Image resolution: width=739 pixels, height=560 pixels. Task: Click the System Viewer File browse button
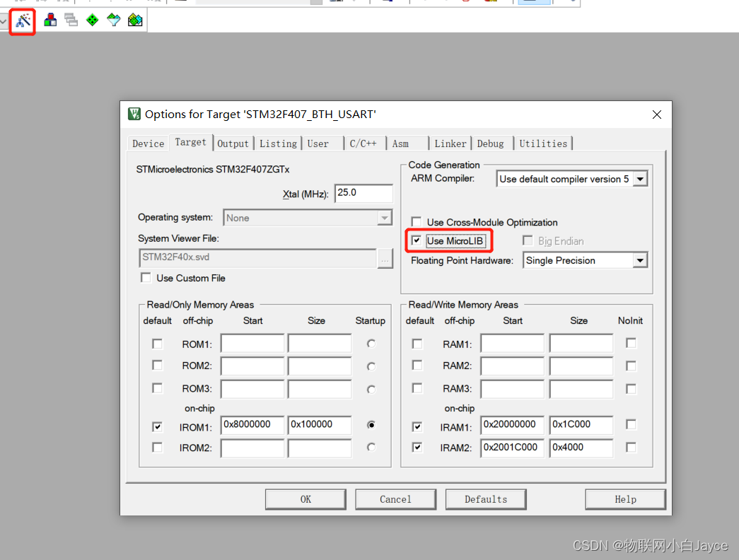[x=385, y=259]
